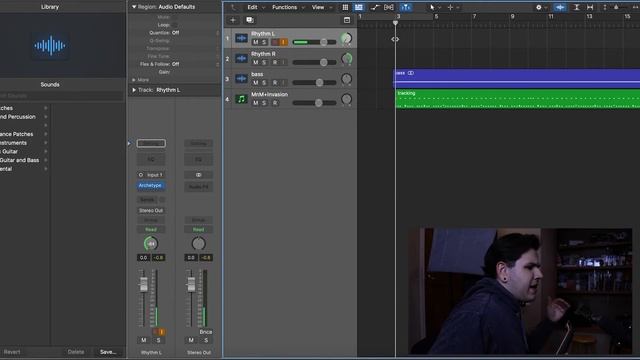Click the Save button in Library
Screen dimensions: 640x360
pos(108,352)
